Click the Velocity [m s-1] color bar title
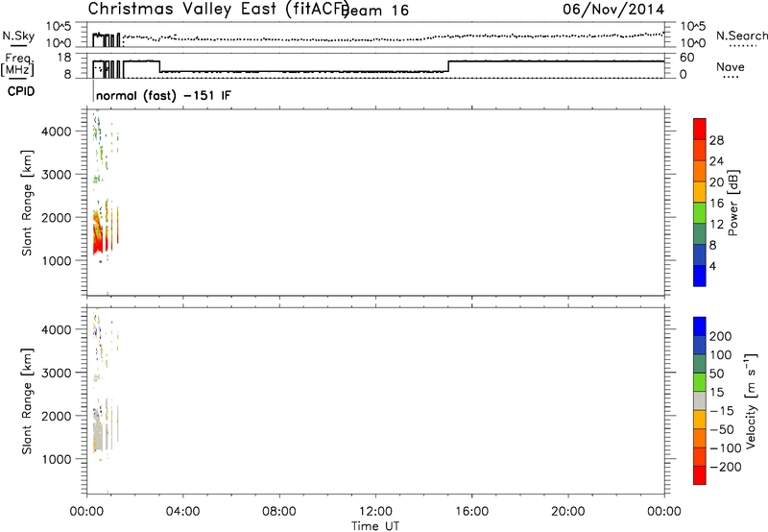Screen dimensions: 768x532 point(751,400)
